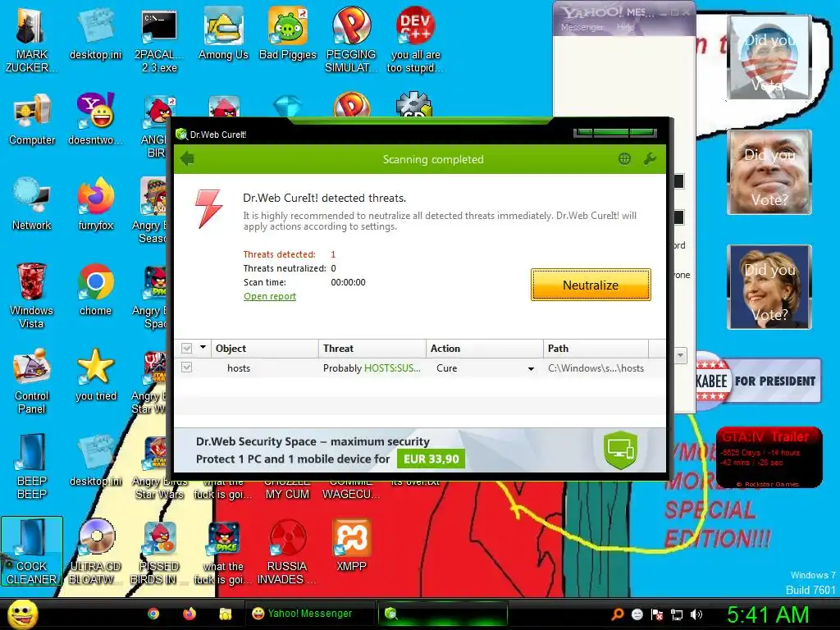
Task: Open the Network desktop icon
Action: point(32,204)
